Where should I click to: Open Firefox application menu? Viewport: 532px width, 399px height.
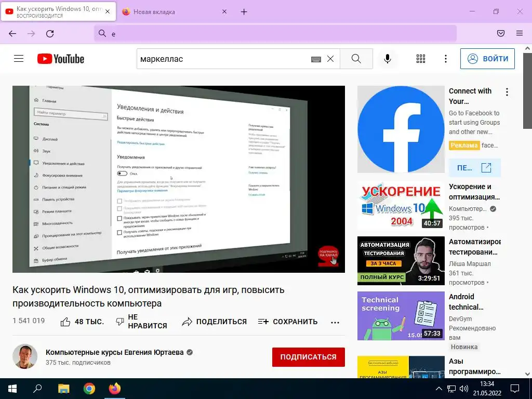click(520, 33)
